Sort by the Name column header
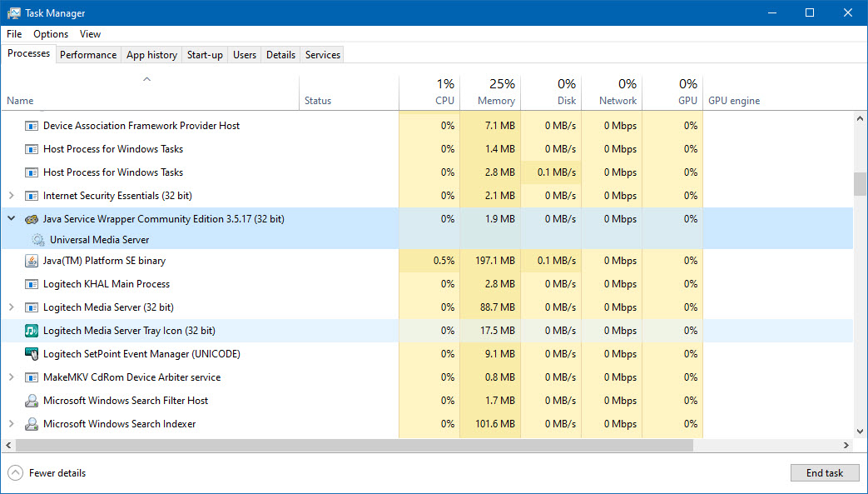 [x=150, y=92]
